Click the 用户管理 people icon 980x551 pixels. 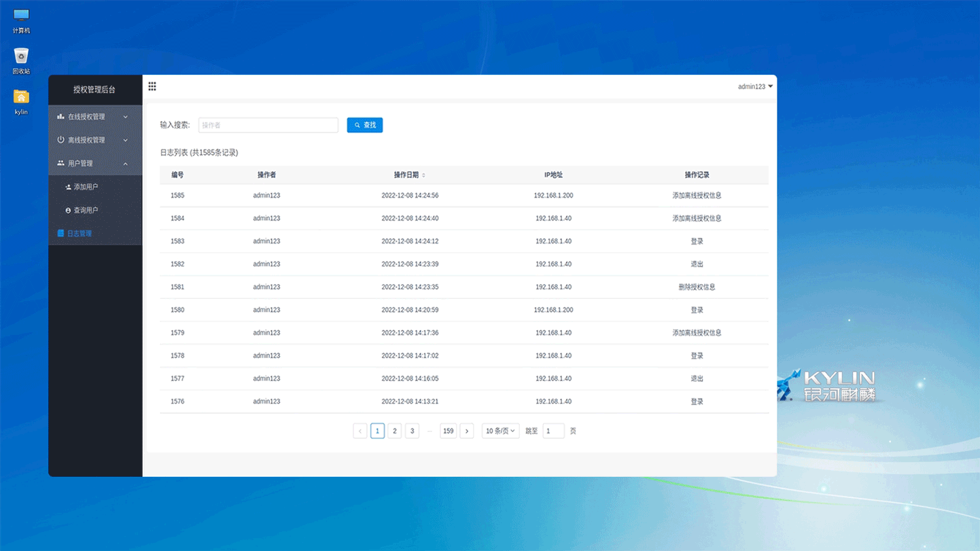(60, 163)
